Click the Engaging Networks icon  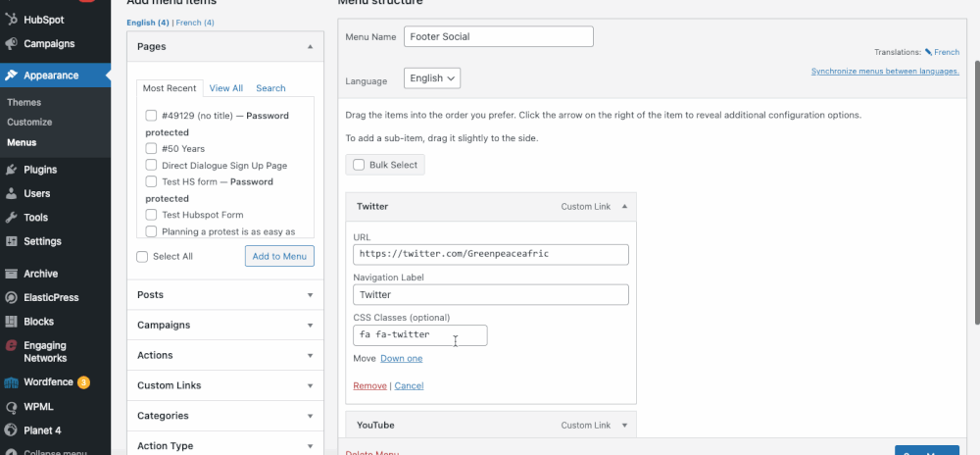pos(11,345)
